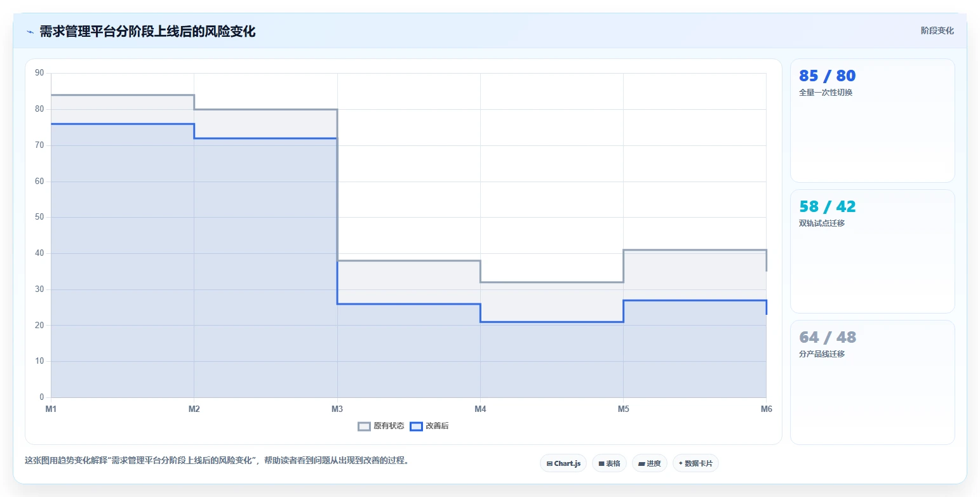Click the 分产品线迁移 caption
Screen dimensions: 980x497
point(822,354)
